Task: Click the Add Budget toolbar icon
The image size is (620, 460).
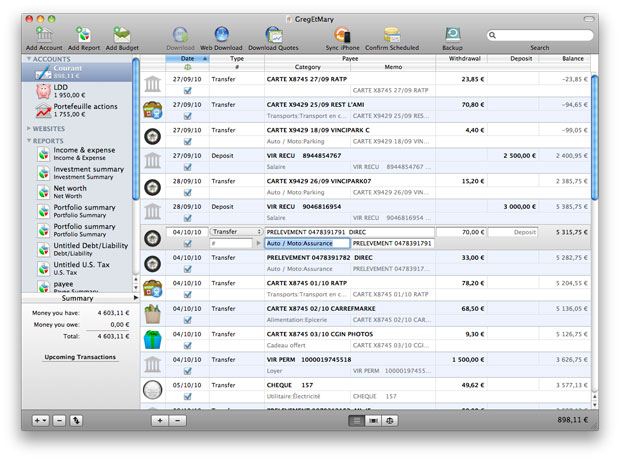Action: pos(122,35)
